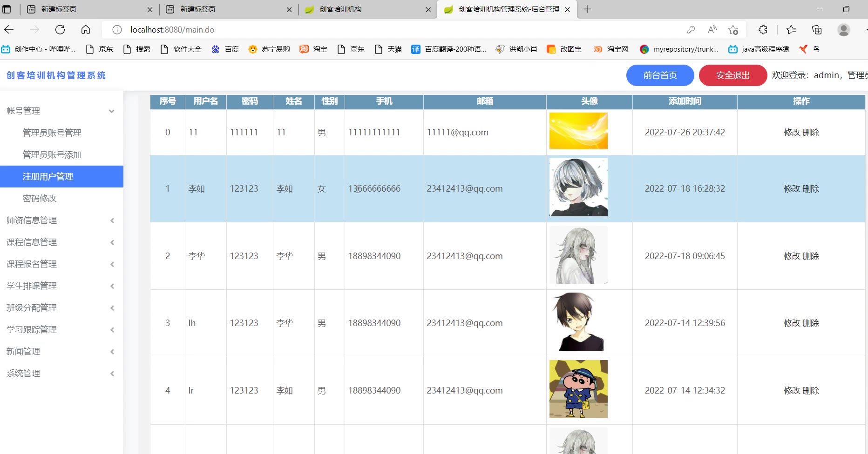
Task: Open the browser home page
Action: (x=86, y=30)
